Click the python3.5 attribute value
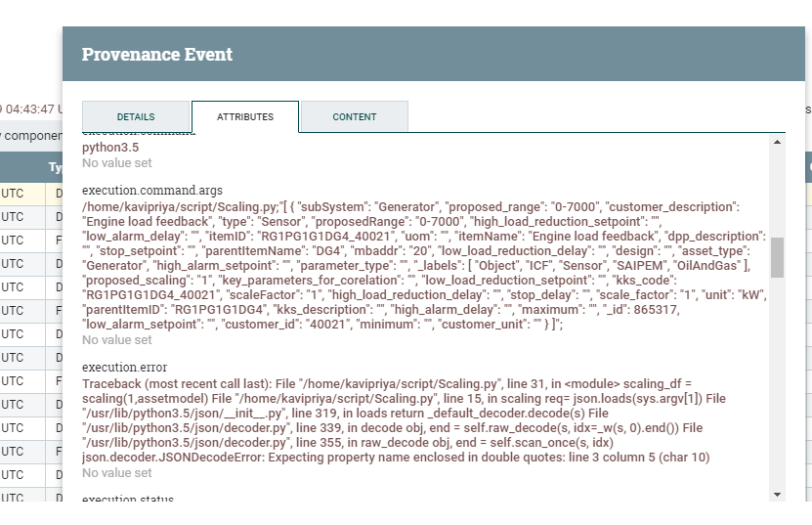 pyautogui.click(x=109, y=148)
